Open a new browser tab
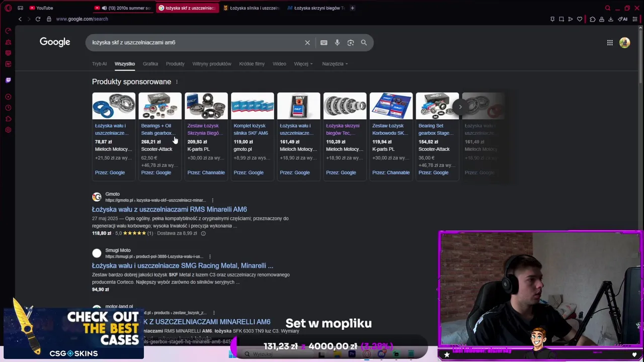The height and width of the screenshot is (362, 644). 352,8
